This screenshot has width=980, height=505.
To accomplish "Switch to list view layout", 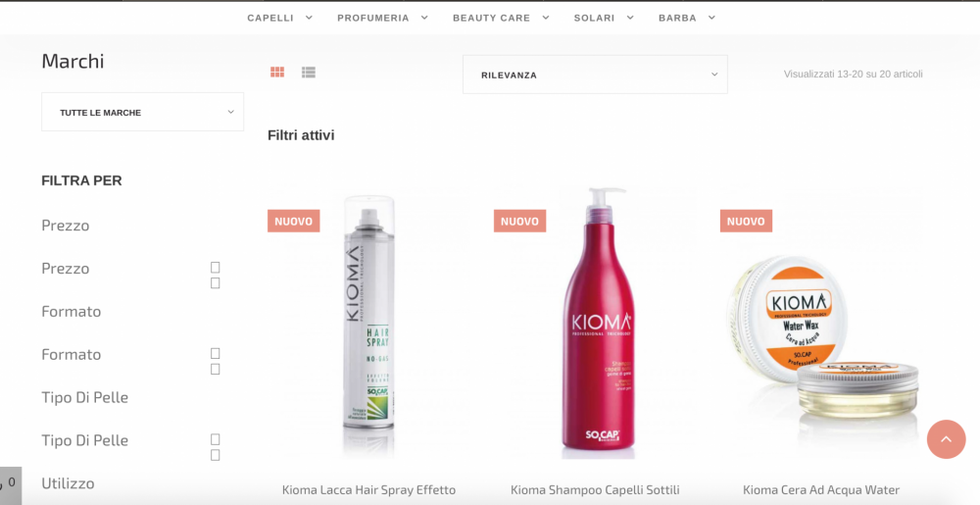I will (308, 72).
